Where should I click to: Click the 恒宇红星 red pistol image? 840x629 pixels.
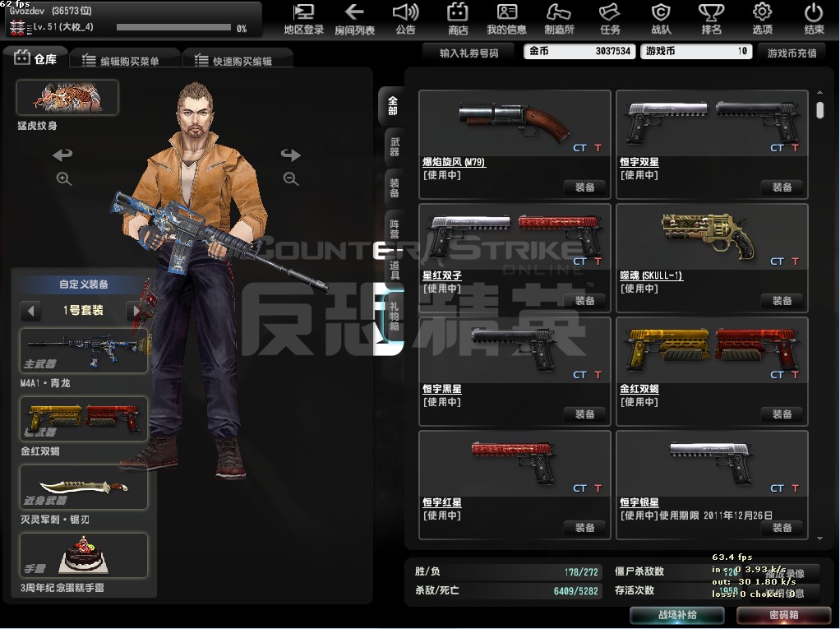(513, 462)
